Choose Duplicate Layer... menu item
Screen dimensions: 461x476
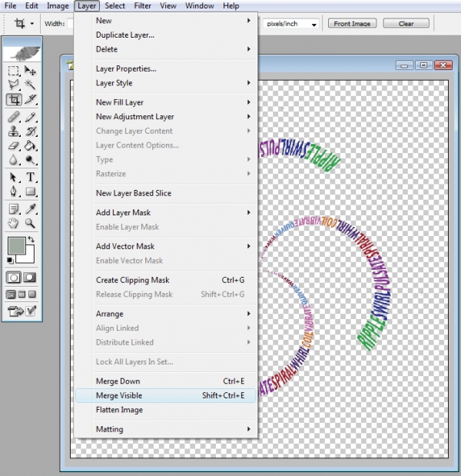pyautogui.click(x=166, y=35)
